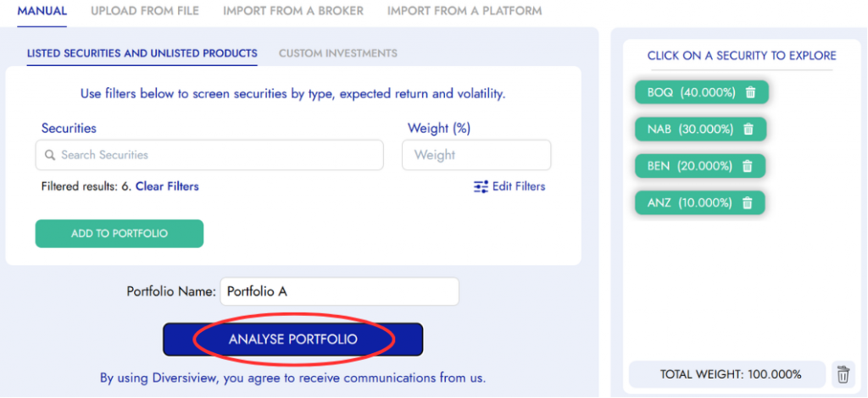The image size is (868, 398).
Task: Click the Analyse Portfolio button
Action: tap(292, 340)
